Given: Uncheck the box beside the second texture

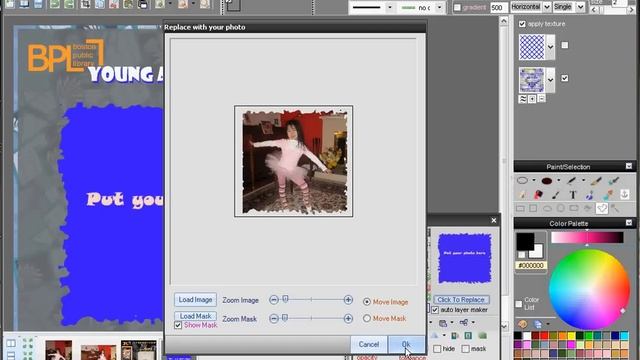Looking at the screenshot, I should (x=564, y=78).
